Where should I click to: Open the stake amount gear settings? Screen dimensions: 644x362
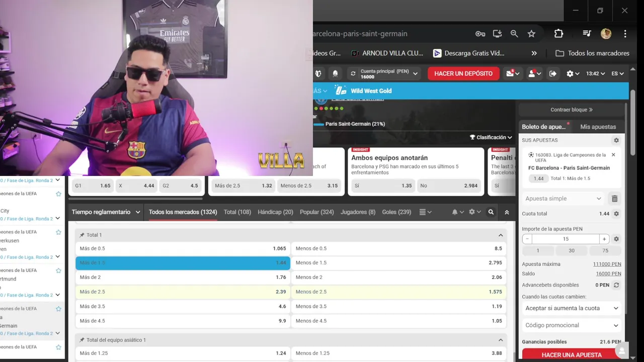[616, 239]
